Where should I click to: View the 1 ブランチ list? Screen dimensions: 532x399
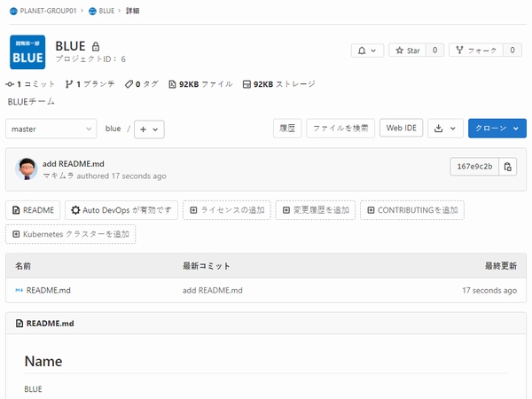click(x=90, y=84)
